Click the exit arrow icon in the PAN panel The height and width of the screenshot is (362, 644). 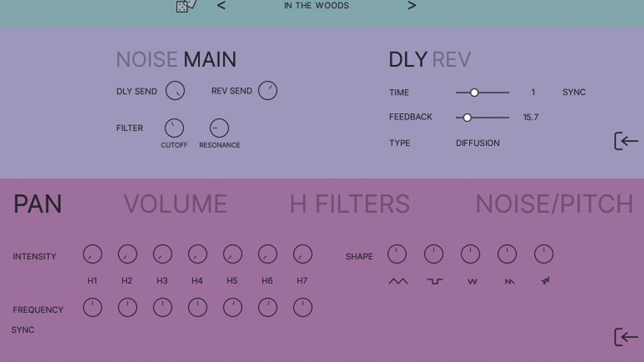626,337
